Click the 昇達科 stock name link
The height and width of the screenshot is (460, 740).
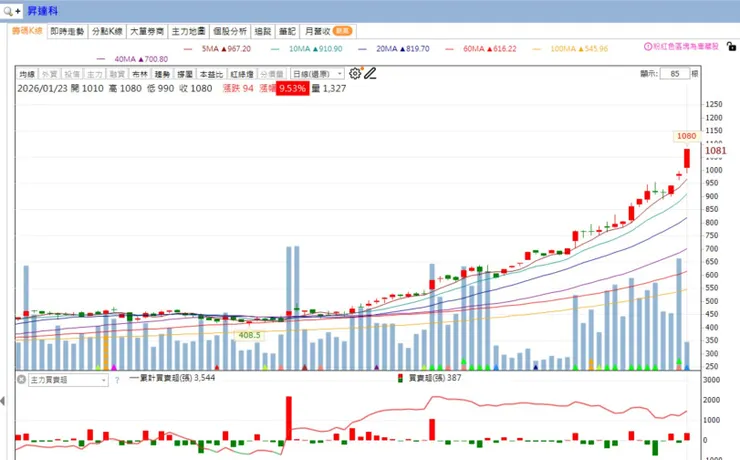42,11
